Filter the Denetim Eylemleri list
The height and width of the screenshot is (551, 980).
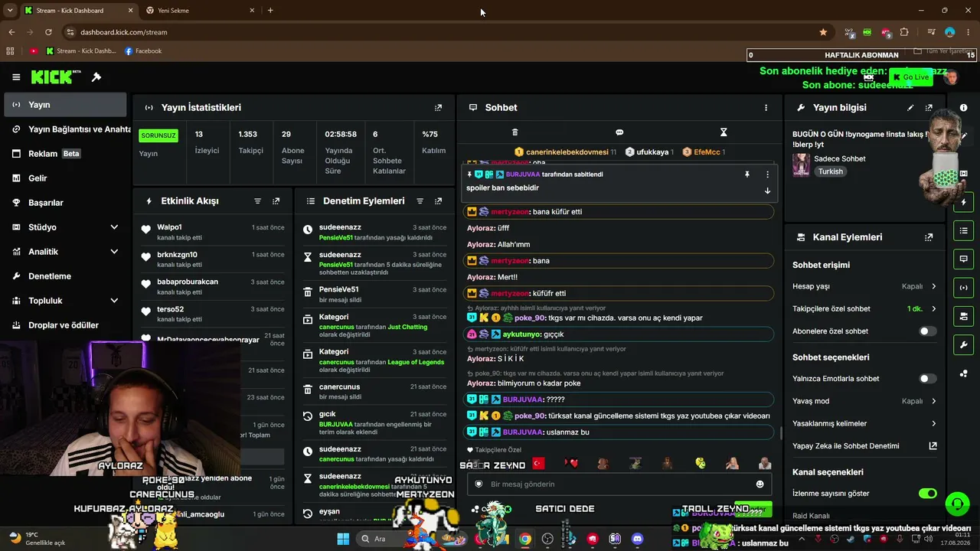pos(420,201)
